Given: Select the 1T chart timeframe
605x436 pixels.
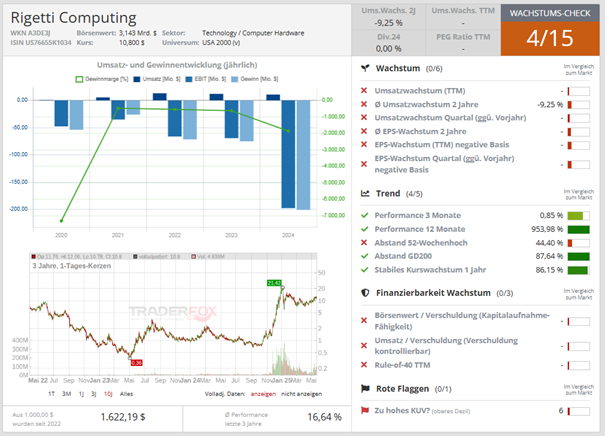Looking at the screenshot, I should (x=51, y=394).
